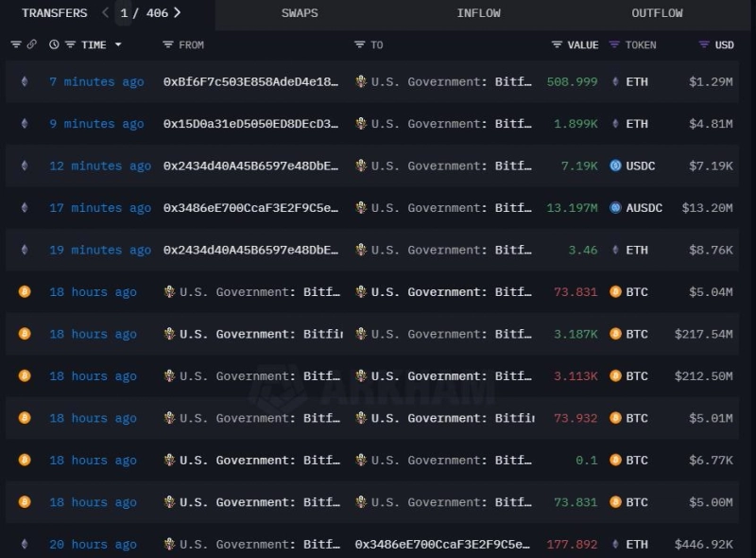This screenshot has height=558, width=756.
Task: Click the USD column filter icon
Action: (704, 44)
